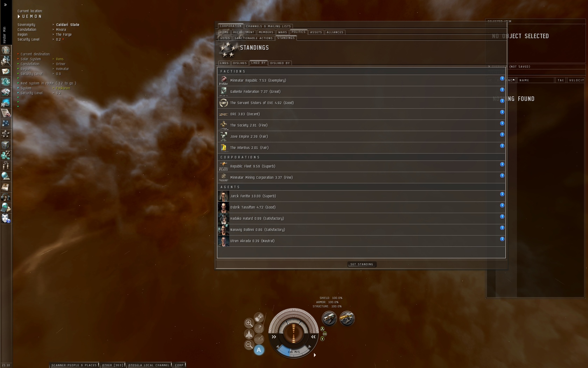
Task: Open the Scanner-People & Places chat tab
Action: [x=74, y=365]
